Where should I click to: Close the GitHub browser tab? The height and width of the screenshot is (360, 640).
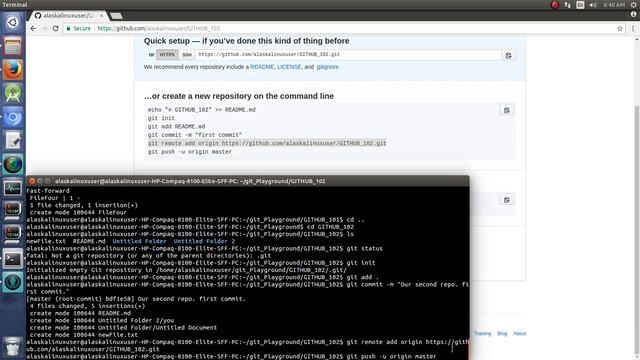102,16
